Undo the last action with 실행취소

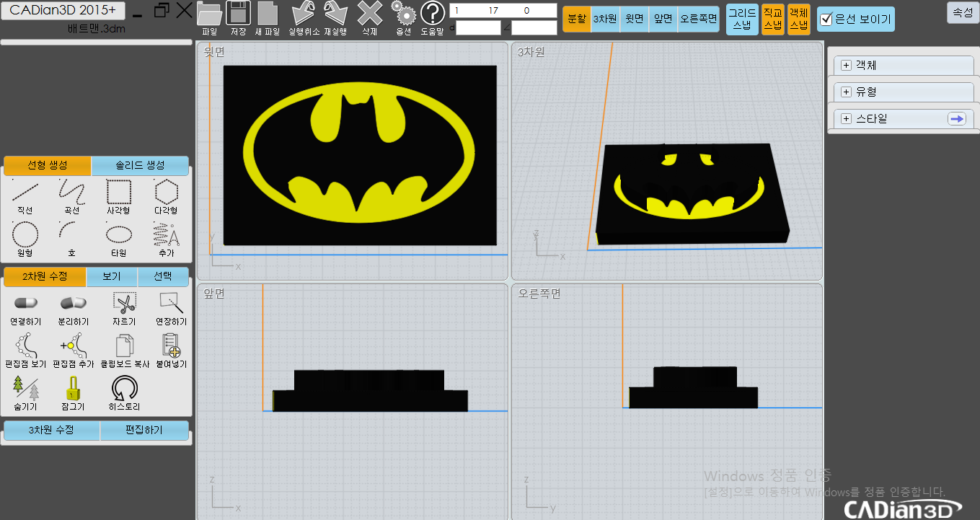[304, 18]
